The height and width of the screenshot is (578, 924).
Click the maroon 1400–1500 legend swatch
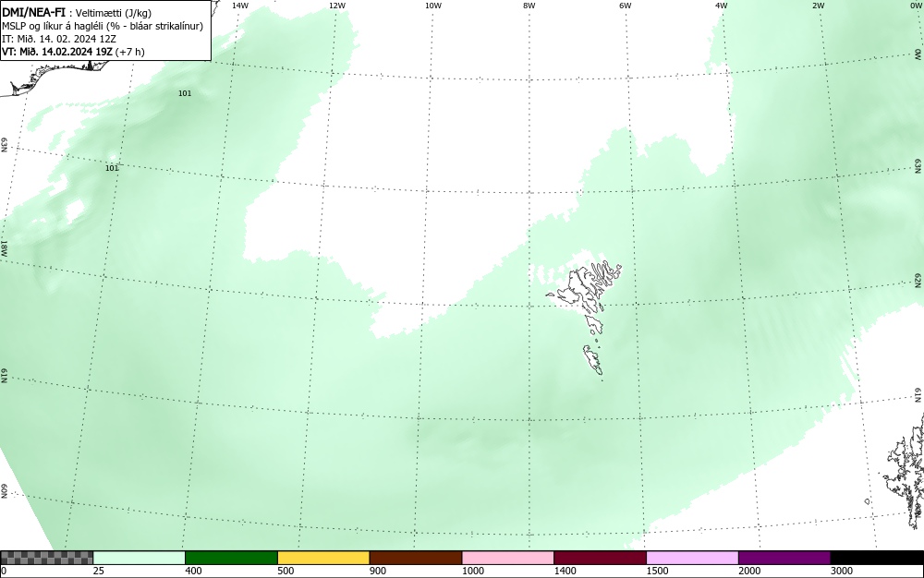point(600,558)
